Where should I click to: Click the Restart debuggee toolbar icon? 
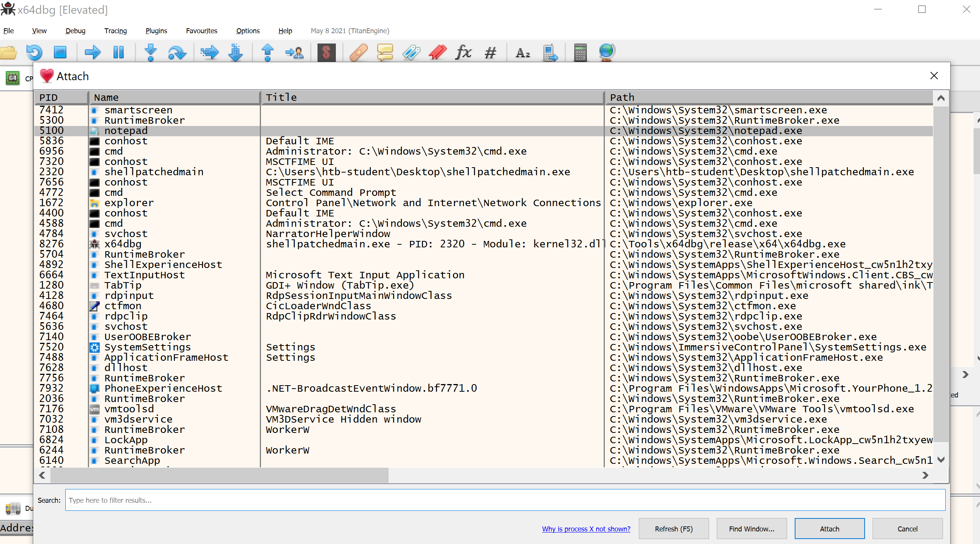pyautogui.click(x=34, y=52)
